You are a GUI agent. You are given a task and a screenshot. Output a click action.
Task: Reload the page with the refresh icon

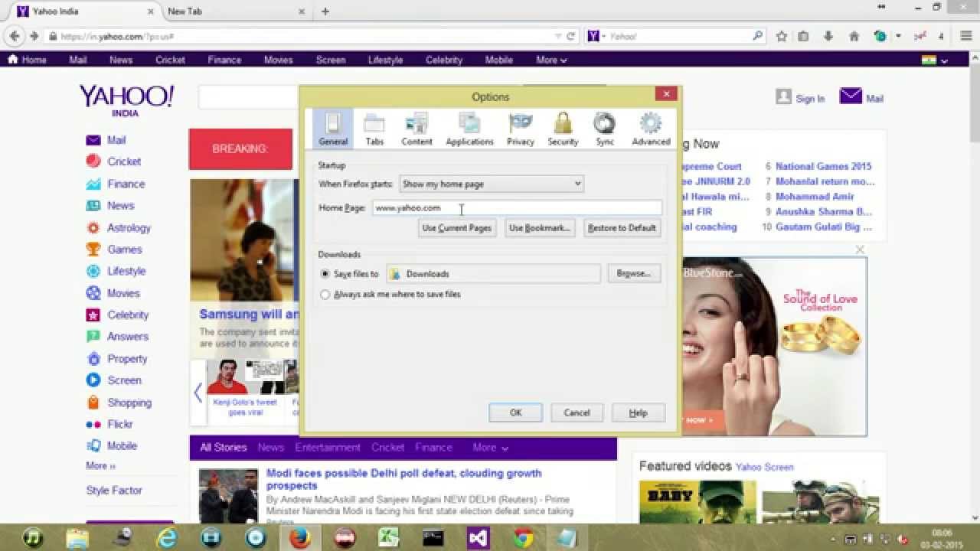[570, 36]
